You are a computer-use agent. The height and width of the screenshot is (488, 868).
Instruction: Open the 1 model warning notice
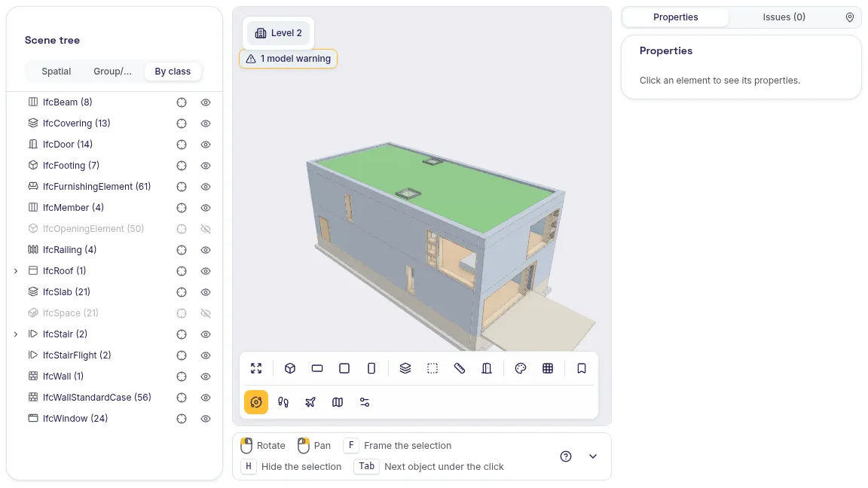click(x=288, y=59)
